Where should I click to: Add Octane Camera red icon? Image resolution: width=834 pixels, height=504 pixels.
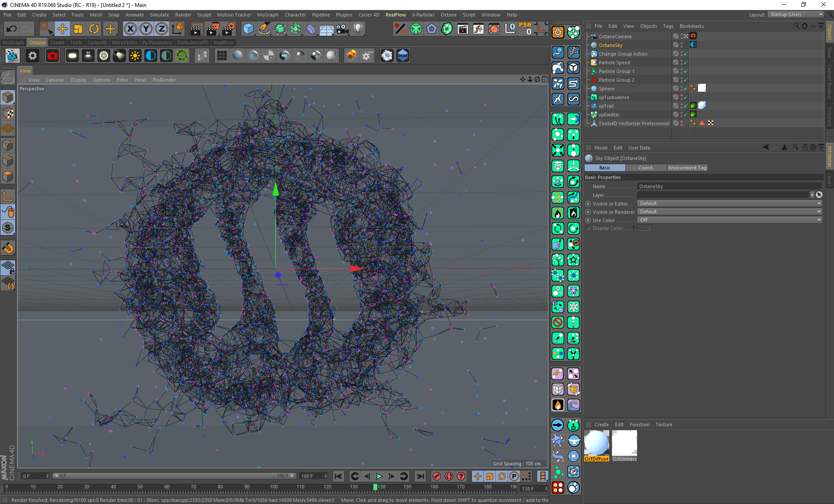tap(53, 56)
